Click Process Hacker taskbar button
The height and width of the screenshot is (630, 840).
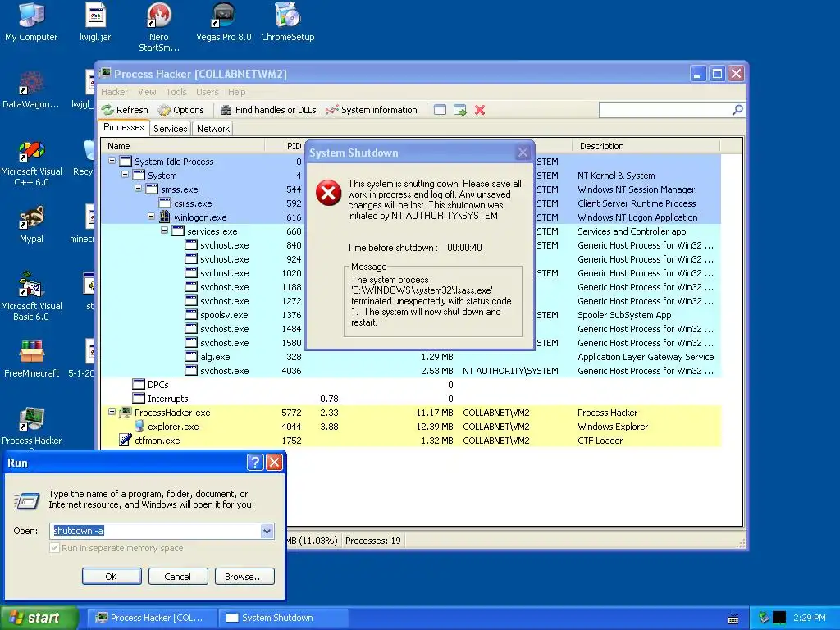pyautogui.click(x=152, y=618)
